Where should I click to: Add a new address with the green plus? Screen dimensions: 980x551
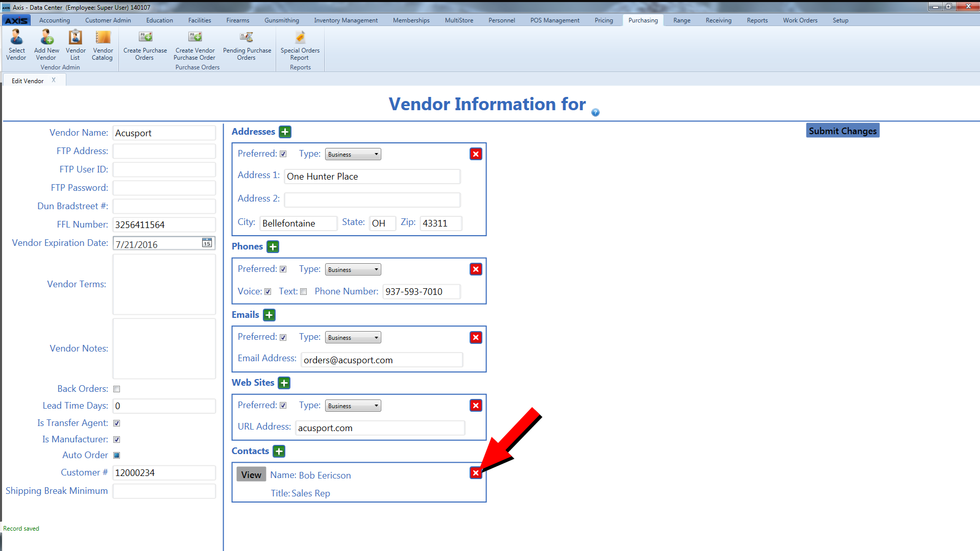click(x=285, y=132)
